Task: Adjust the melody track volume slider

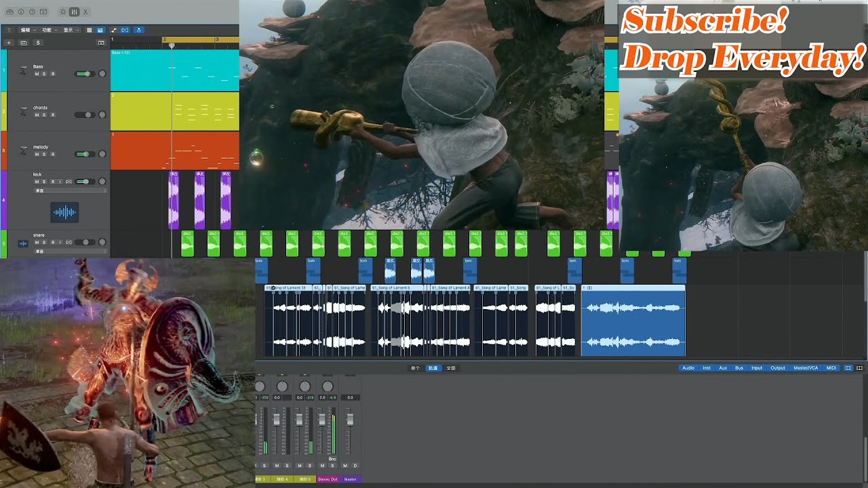Action: click(x=85, y=155)
